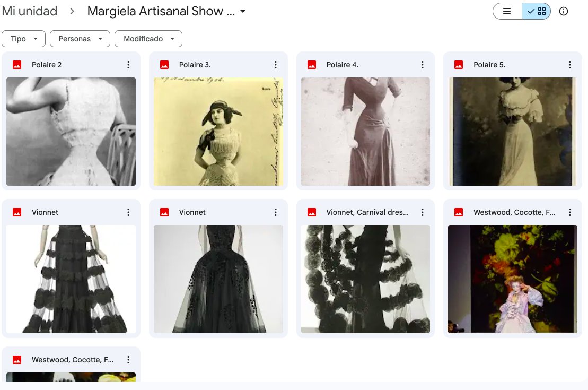
Task: Open the Modificado filter dropdown
Action: pos(148,39)
